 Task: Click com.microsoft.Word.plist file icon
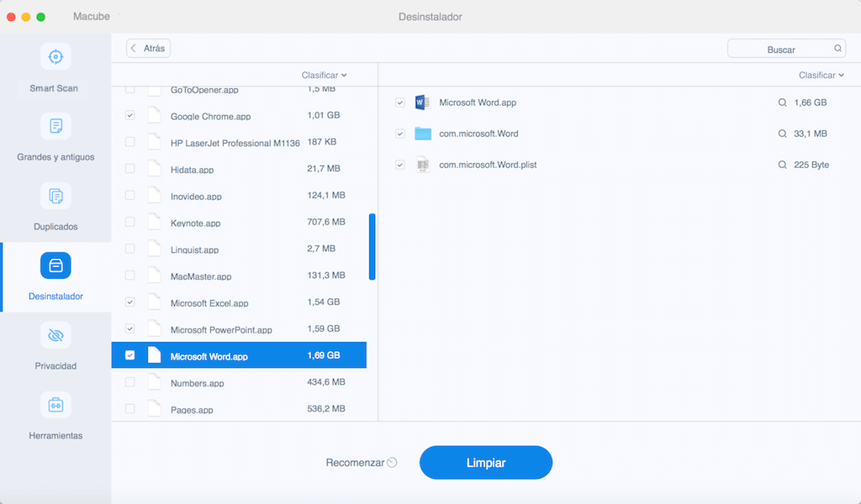pyautogui.click(x=423, y=165)
